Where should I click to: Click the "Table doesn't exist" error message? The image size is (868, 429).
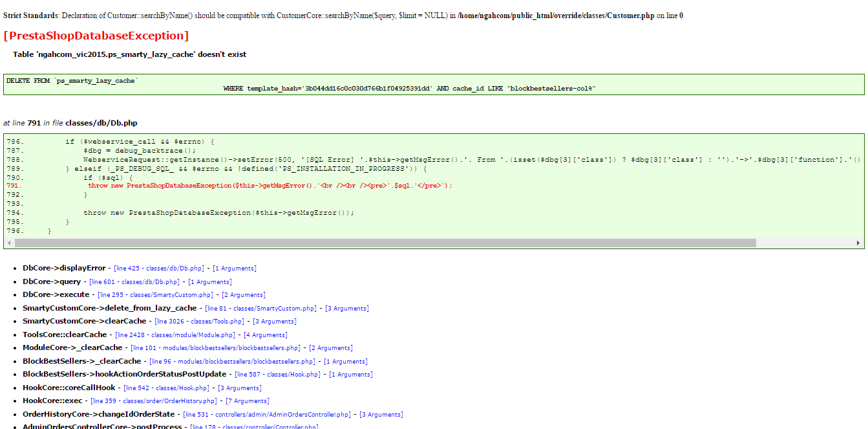point(130,54)
